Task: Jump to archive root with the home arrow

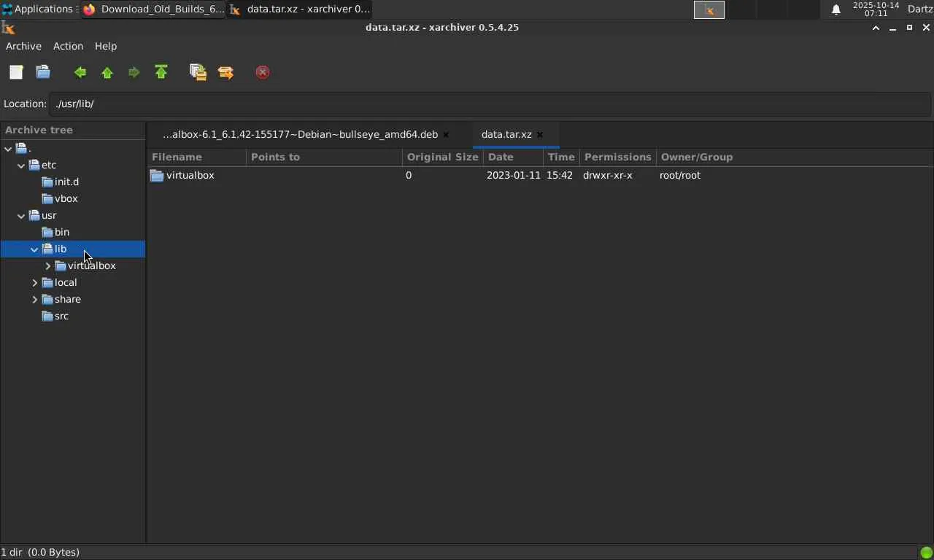Action: [x=161, y=72]
